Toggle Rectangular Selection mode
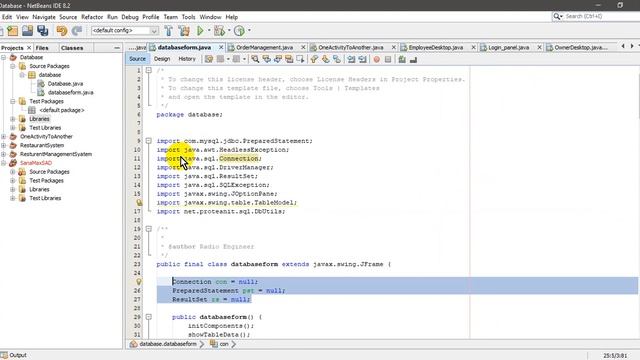The image size is (640, 360). pos(300,60)
